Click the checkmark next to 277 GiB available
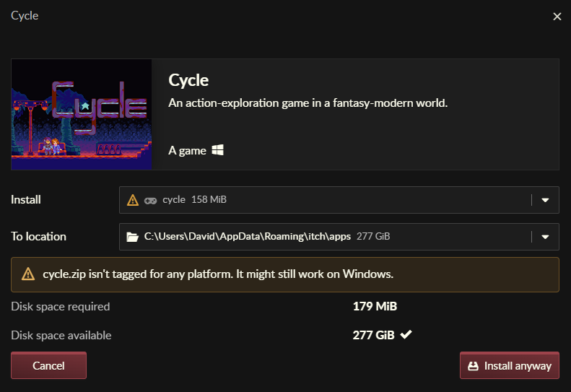 coord(406,334)
